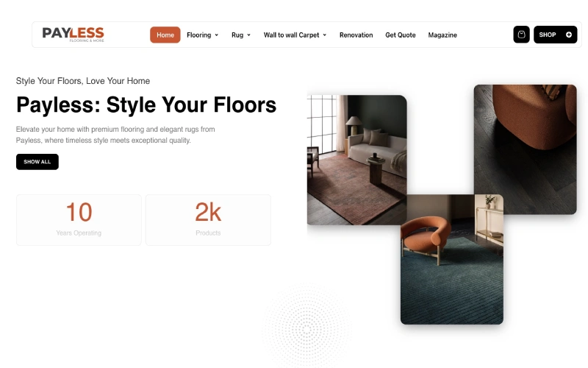Click the SHOP button
This screenshot has height=368, width=588.
555,35
